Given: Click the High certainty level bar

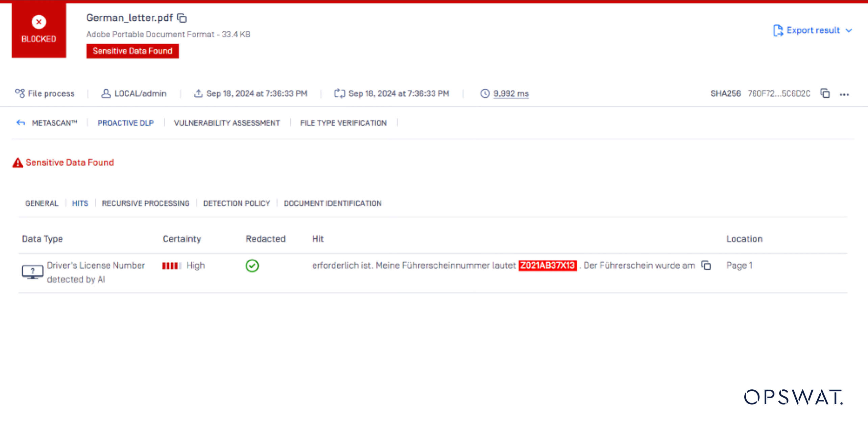Looking at the screenshot, I should pyautogui.click(x=172, y=266).
